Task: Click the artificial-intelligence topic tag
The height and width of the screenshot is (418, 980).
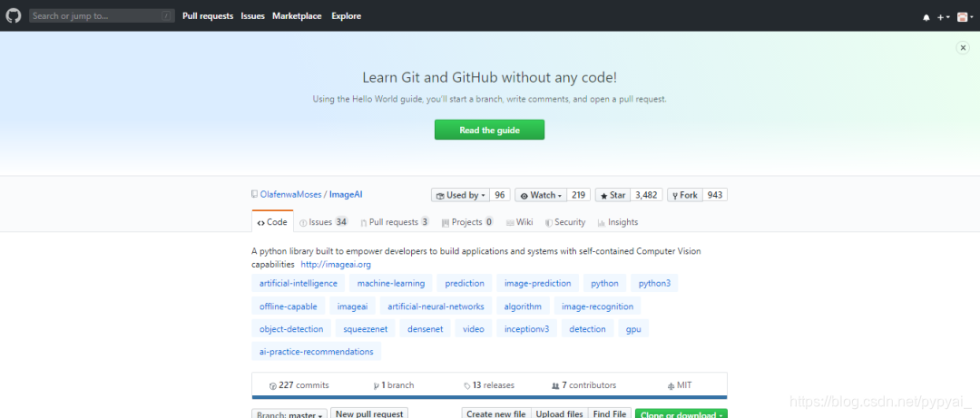Action: pos(299,283)
